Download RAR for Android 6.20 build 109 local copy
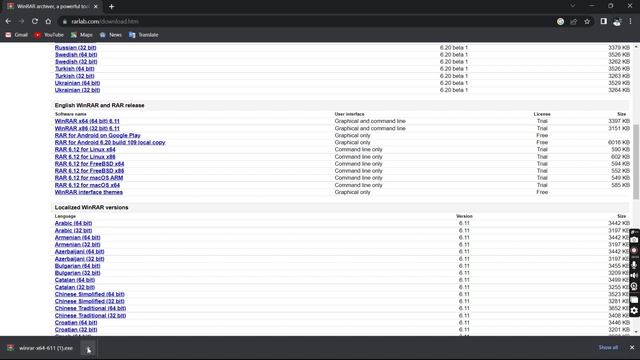Image resolution: width=640 pixels, height=360 pixels. (110, 142)
